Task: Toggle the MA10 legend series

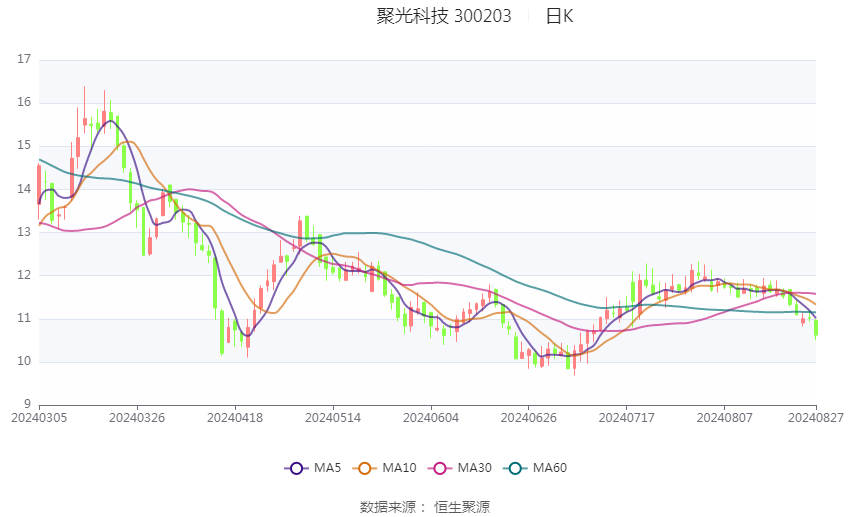Action: tap(384, 468)
